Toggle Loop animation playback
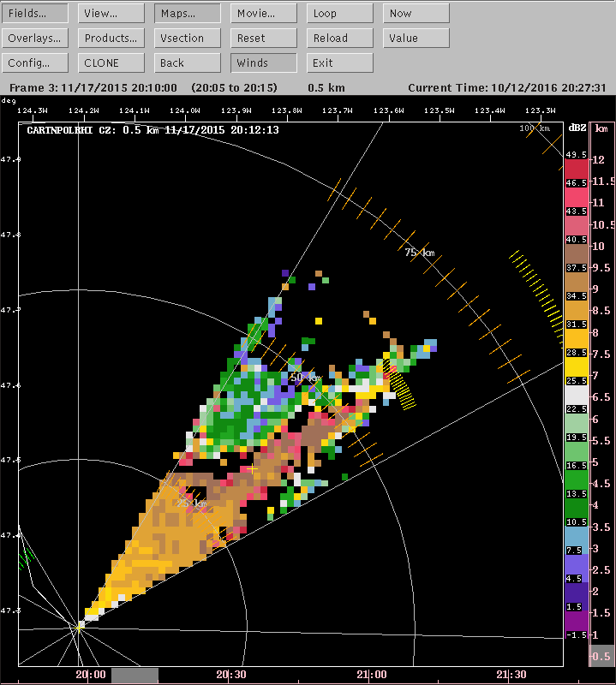The width and height of the screenshot is (616, 685). click(x=340, y=14)
